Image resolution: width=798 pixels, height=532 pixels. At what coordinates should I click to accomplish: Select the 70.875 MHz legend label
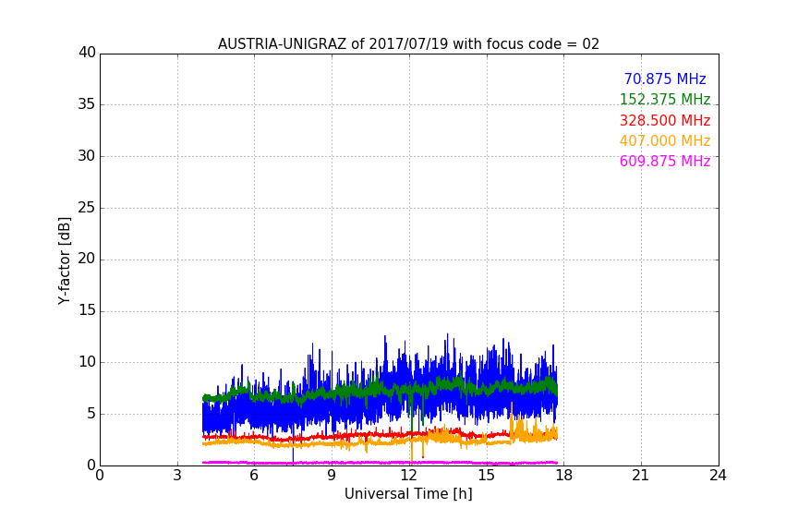coord(665,79)
